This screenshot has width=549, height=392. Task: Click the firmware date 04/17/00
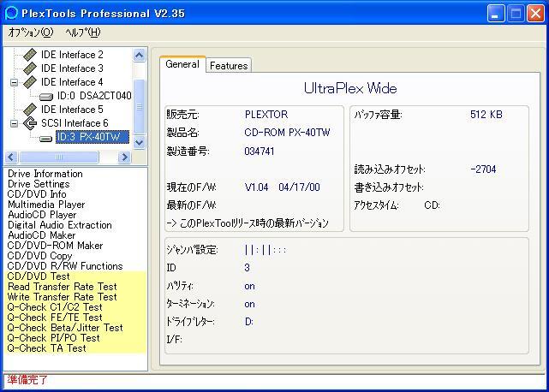click(x=300, y=187)
